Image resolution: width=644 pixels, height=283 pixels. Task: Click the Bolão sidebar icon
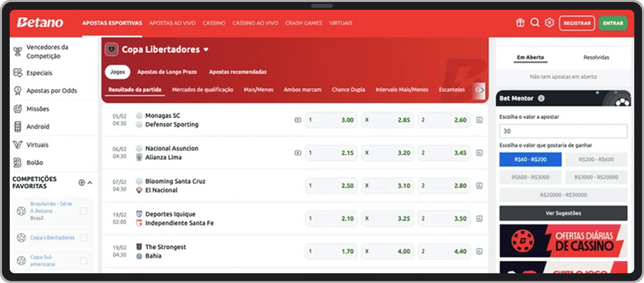click(x=18, y=162)
